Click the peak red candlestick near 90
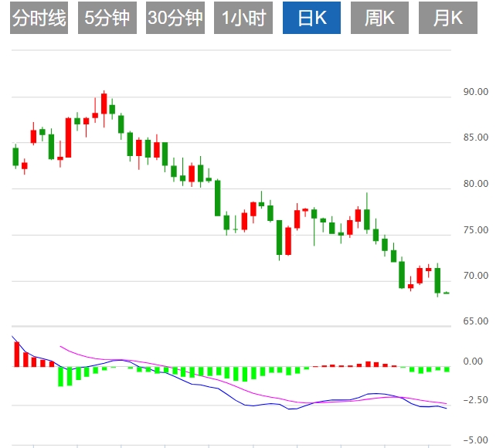The image size is (503, 448). click(x=104, y=104)
